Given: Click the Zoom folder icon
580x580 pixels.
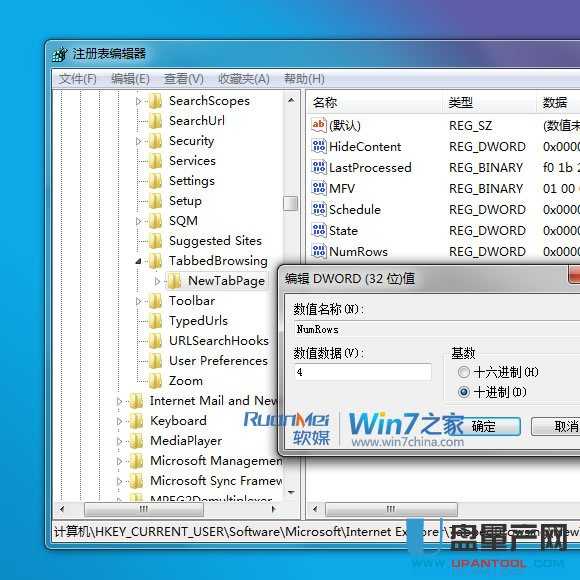Looking at the screenshot, I should pos(155,381).
